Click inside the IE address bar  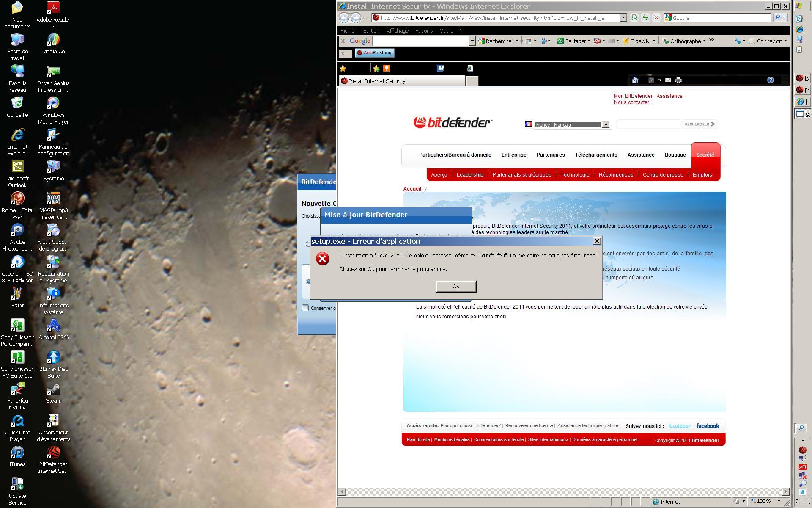coord(496,18)
